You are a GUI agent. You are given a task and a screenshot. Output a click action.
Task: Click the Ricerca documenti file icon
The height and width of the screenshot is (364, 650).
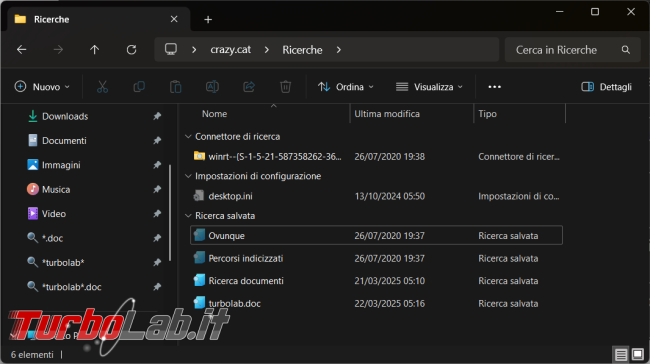coord(199,280)
